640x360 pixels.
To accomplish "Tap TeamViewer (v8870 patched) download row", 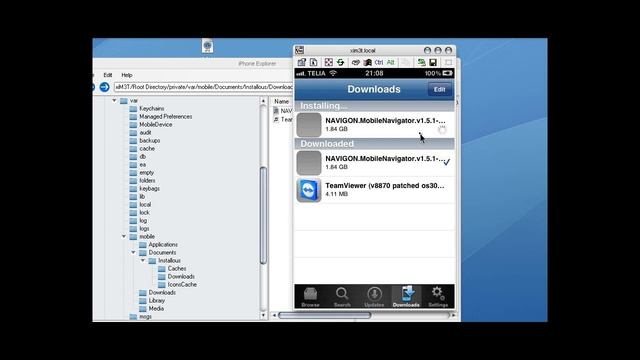I will pos(374,190).
